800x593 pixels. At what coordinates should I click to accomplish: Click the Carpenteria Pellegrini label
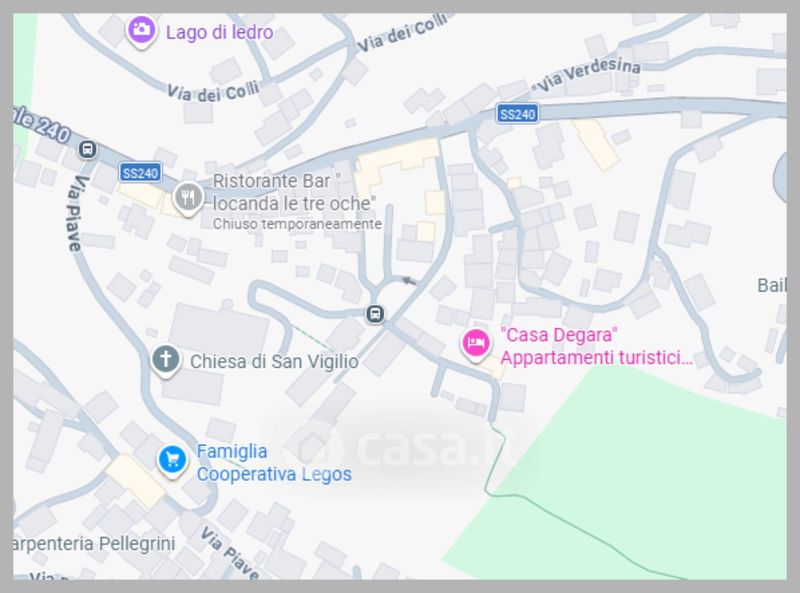point(94,543)
